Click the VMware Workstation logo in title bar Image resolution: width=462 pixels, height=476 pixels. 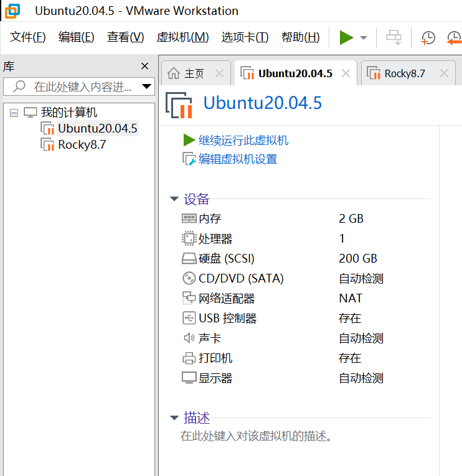pos(12,11)
